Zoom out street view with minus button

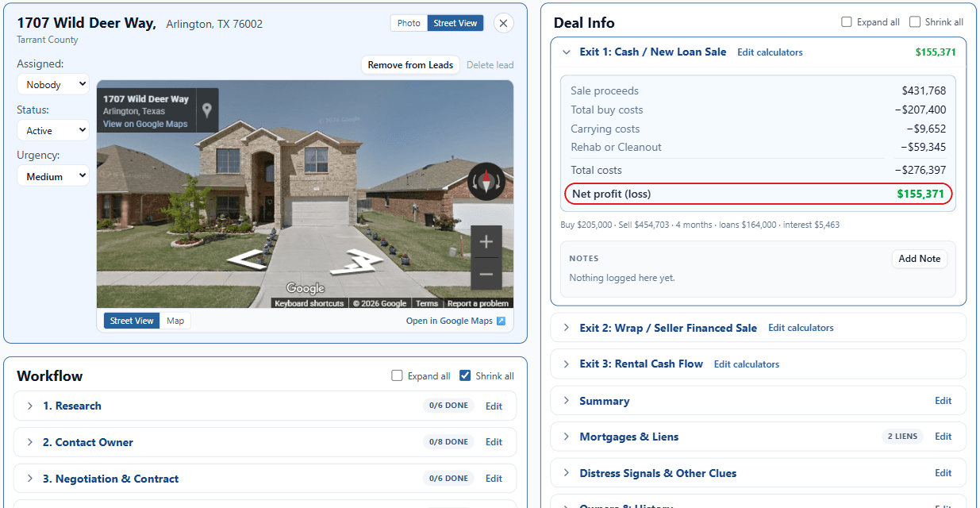tap(486, 274)
